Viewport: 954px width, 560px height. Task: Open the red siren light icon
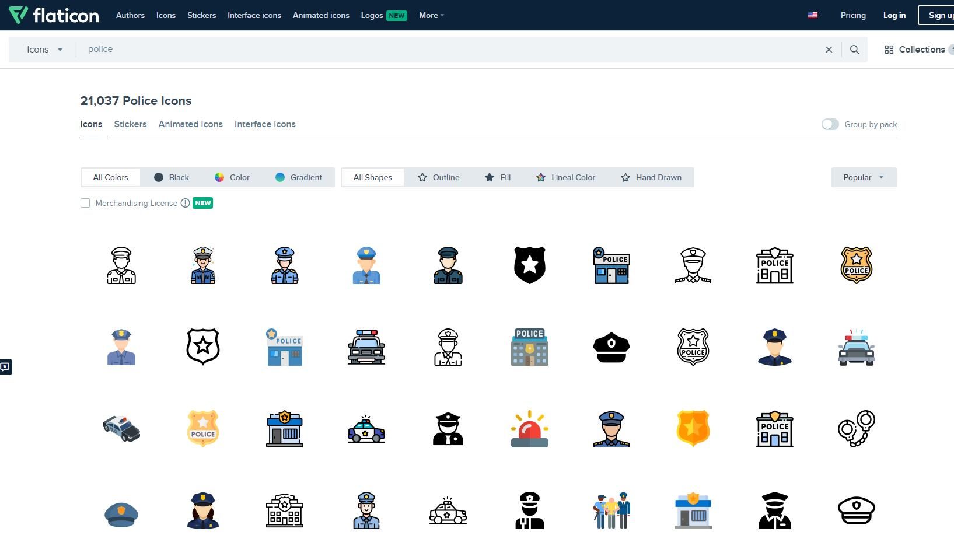[529, 429]
